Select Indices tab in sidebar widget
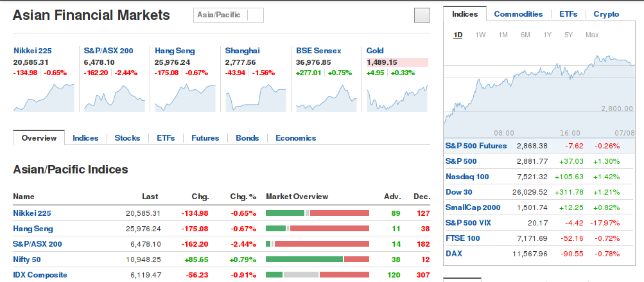This screenshot has height=282, width=644. click(465, 14)
